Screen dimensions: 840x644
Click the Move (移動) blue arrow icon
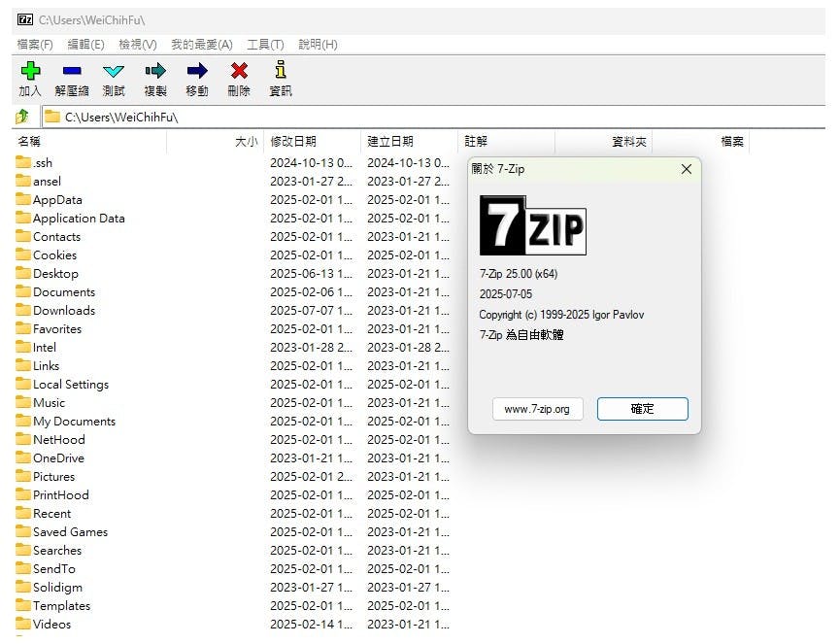pos(197,70)
